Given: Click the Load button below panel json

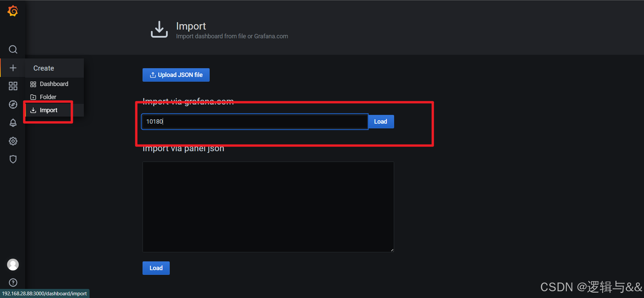Looking at the screenshot, I should click(x=156, y=268).
